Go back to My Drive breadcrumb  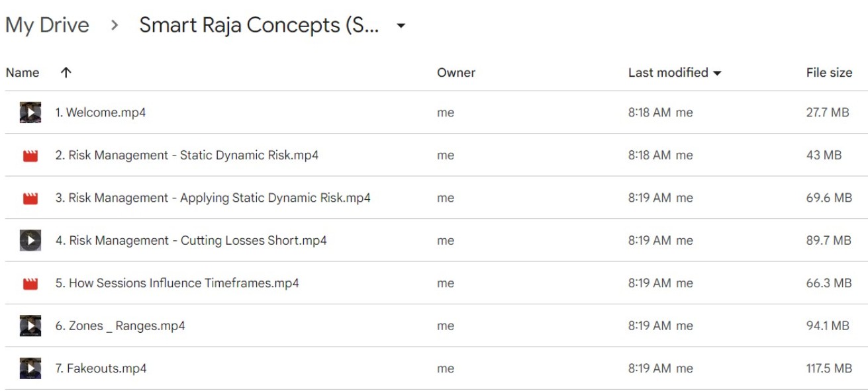(x=47, y=25)
